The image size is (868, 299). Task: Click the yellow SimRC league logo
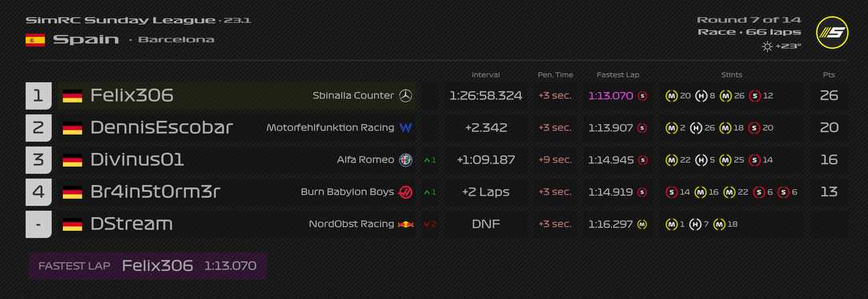[832, 33]
